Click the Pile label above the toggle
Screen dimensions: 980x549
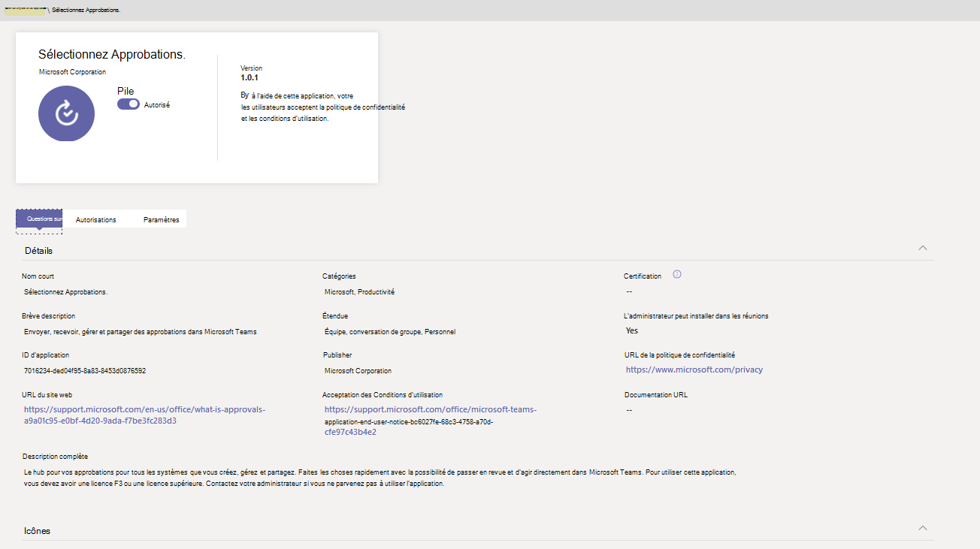[126, 91]
